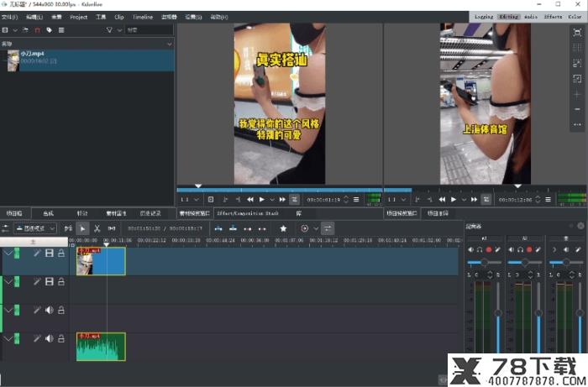Switch to Effects workspace layout
Screen dimensions: 588x387
coord(553,17)
